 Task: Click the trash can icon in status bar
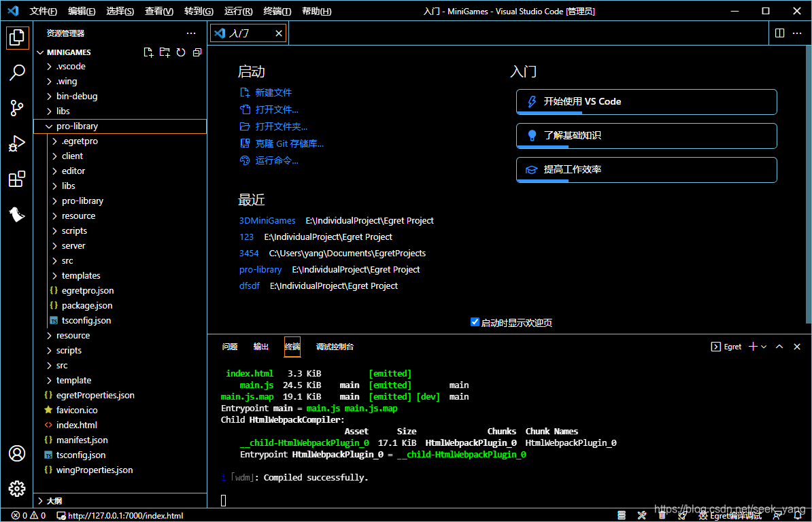[662, 515]
